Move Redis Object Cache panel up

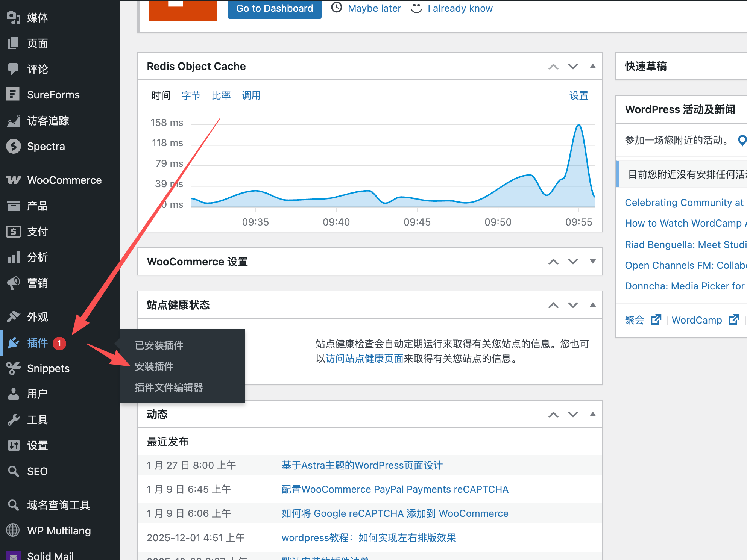pos(553,67)
